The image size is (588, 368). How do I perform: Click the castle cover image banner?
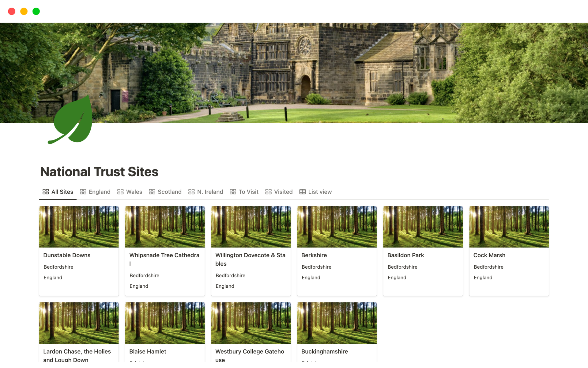coord(294,72)
